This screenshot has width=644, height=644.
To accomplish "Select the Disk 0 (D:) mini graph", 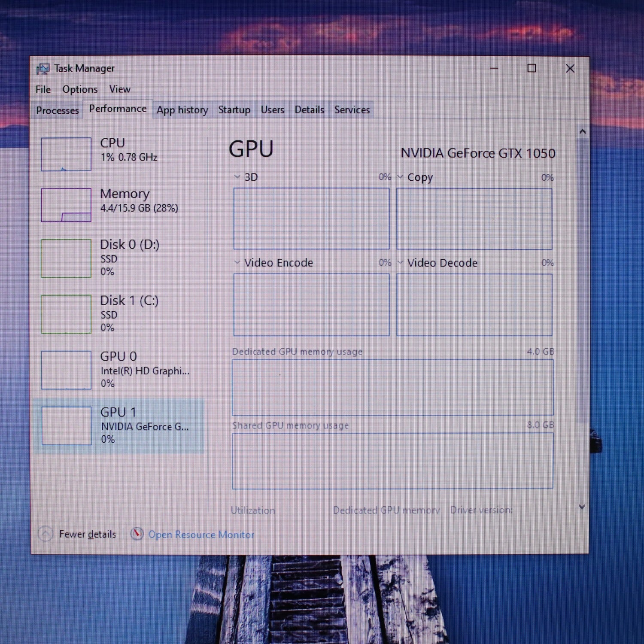I will coord(66,258).
